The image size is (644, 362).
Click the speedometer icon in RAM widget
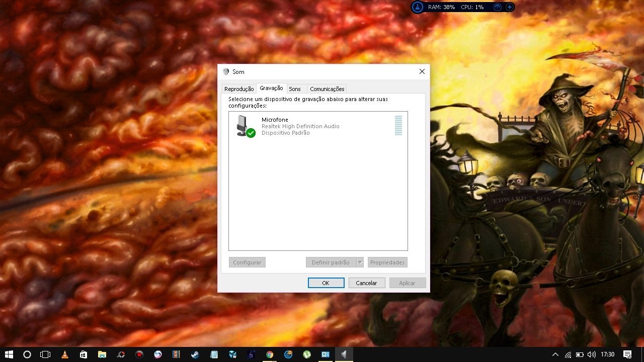(498, 7)
